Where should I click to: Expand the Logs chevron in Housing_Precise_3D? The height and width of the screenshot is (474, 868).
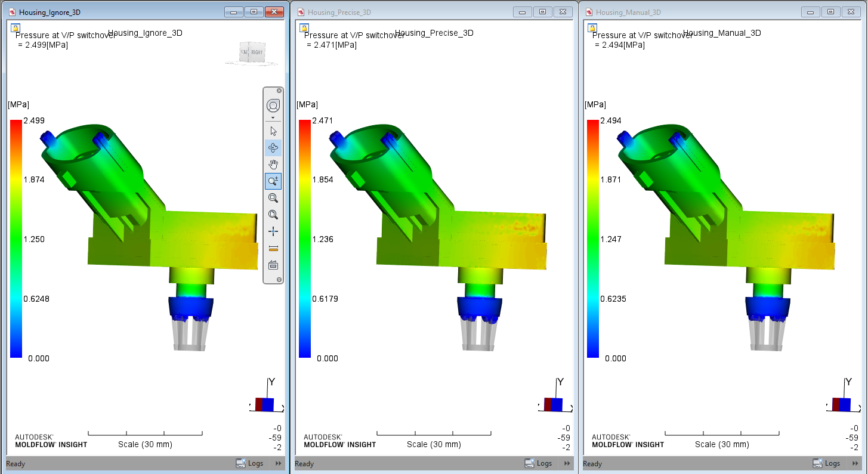(x=567, y=463)
